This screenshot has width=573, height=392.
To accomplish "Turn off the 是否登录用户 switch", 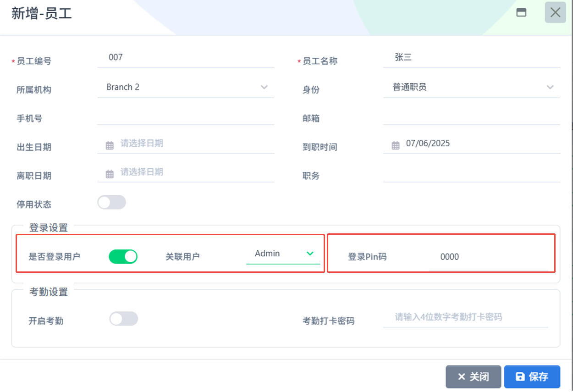I will point(123,256).
